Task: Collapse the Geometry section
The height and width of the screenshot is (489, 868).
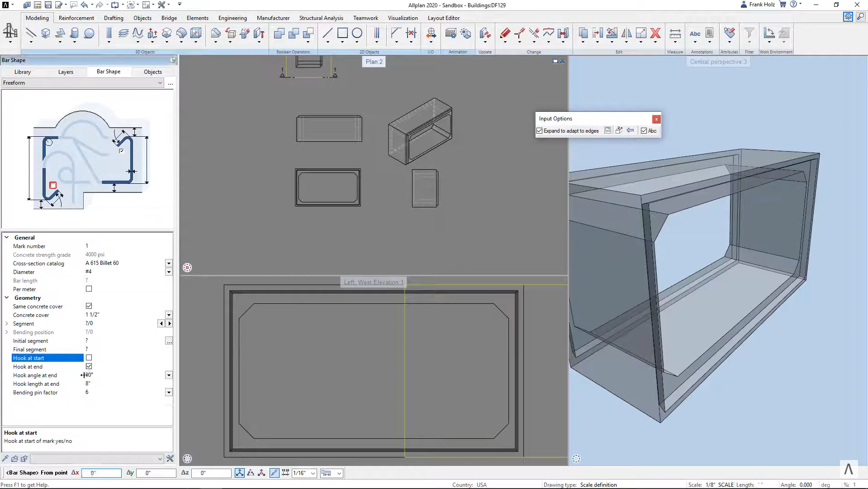Action: 6,297
